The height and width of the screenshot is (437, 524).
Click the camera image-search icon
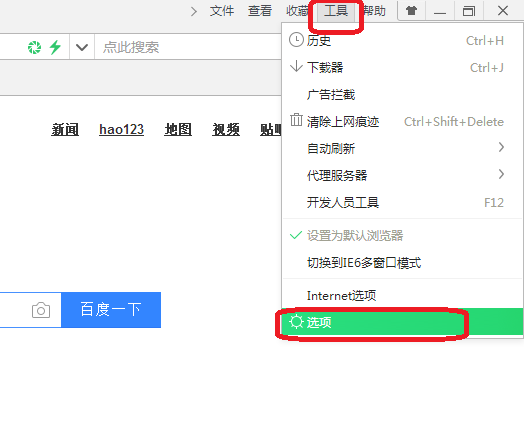coord(41,310)
